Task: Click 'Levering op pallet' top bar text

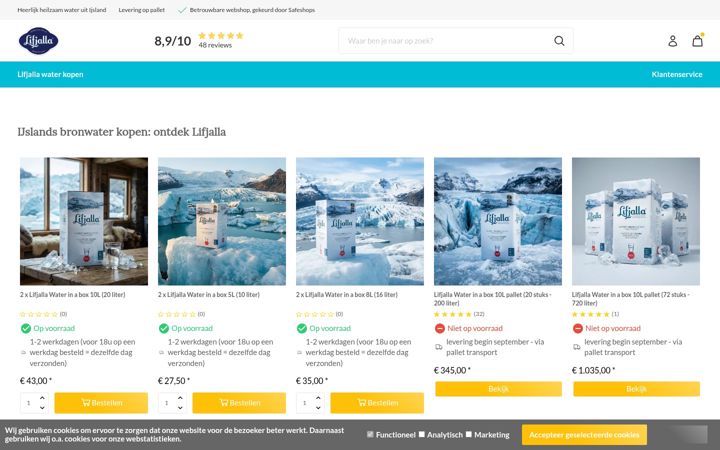Action: point(141,10)
